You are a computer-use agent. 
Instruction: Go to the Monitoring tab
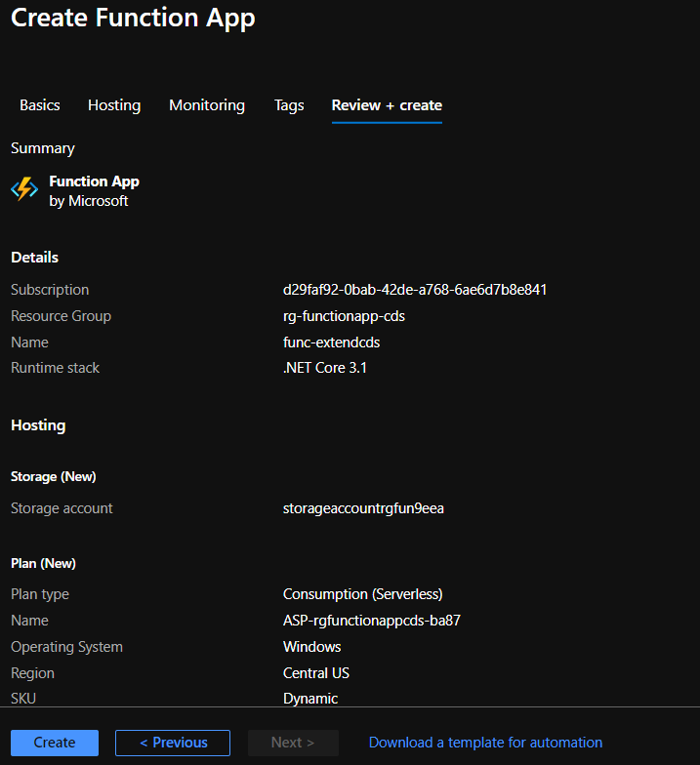pyautogui.click(x=207, y=105)
